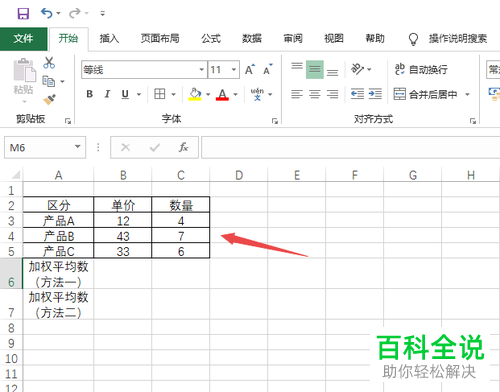This screenshot has width=500, height=392.
Task: Apply the red font color
Action: (x=222, y=94)
